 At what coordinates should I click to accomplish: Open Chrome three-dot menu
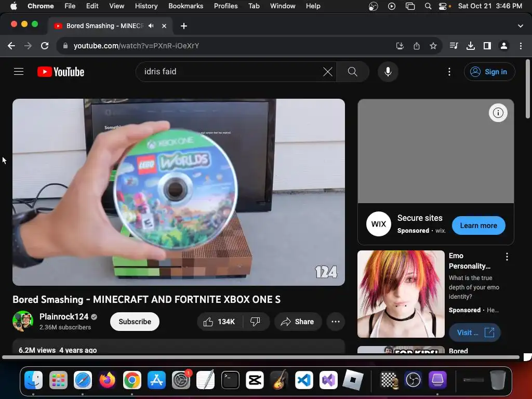(521, 46)
